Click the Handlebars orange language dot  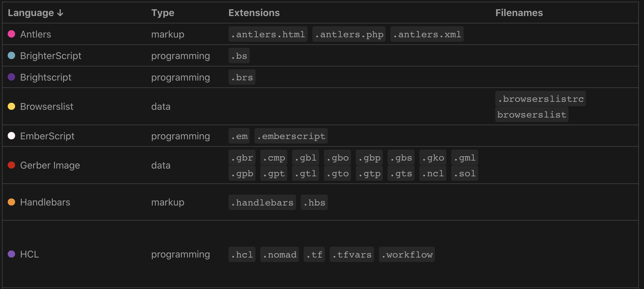tap(12, 202)
